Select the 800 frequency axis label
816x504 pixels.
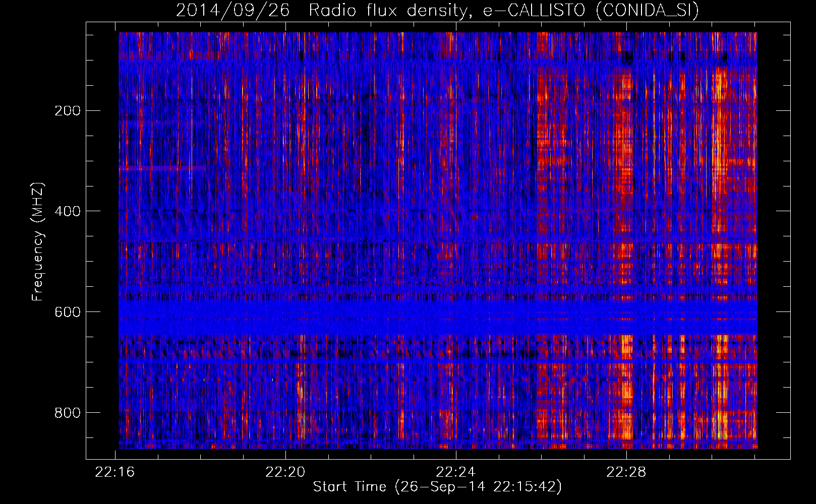67,413
